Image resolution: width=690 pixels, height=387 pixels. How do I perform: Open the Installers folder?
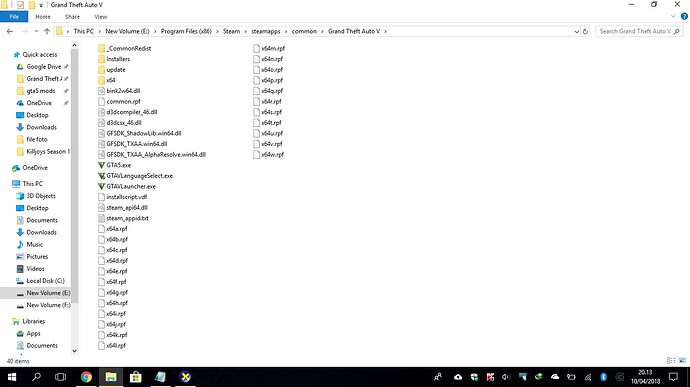pyautogui.click(x=114, y=59)
